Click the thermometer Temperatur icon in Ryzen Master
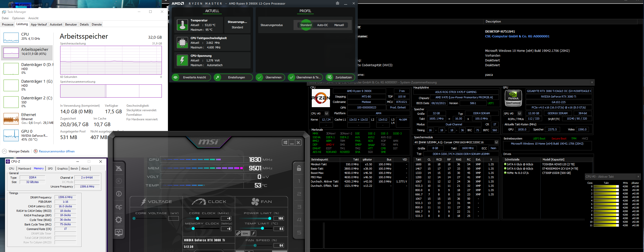This screenshot has width=644, height=252. tap(182, 25)
